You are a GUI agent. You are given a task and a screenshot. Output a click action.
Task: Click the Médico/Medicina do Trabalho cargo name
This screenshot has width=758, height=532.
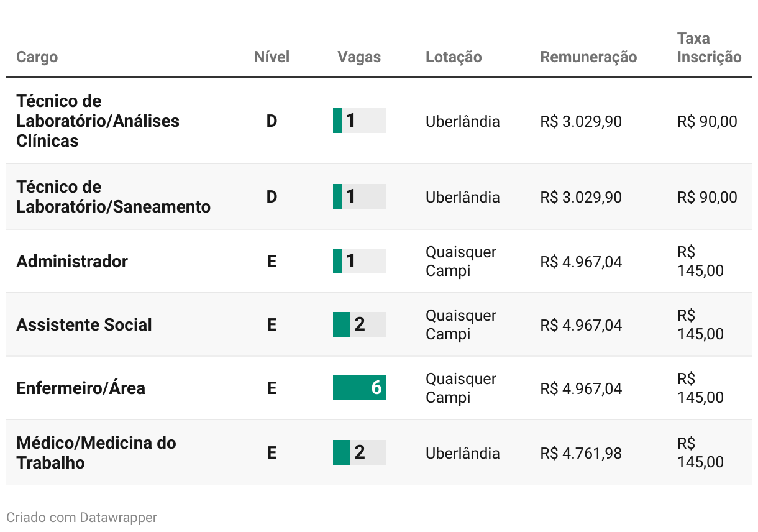click(x=96, y=452)
